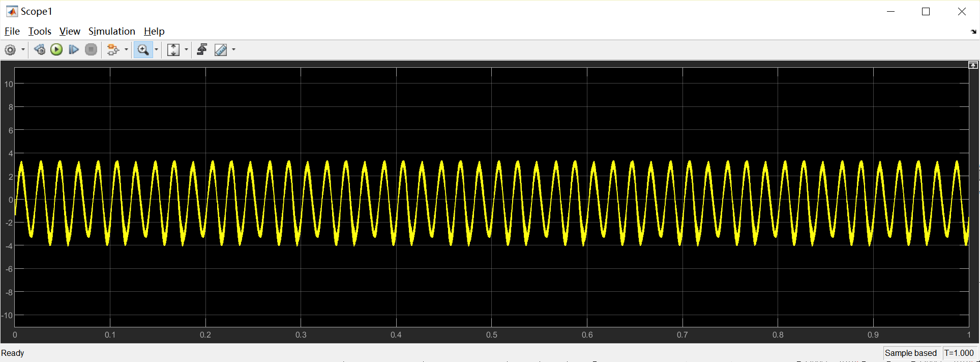Image resolution: width=980 pixels, height=362 pixels.
Task: Open the scope configuration properties gear
Action: (x=10, y=50)
